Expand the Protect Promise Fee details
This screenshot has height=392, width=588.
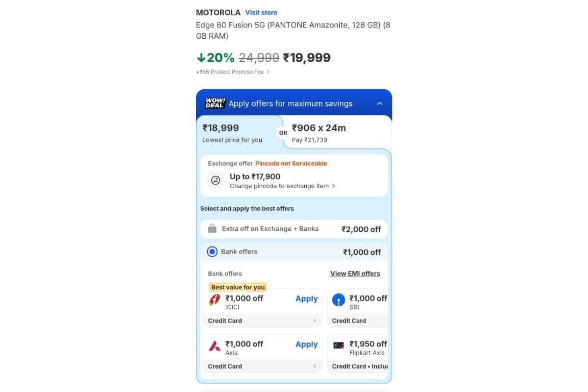(x=233, y=72)
